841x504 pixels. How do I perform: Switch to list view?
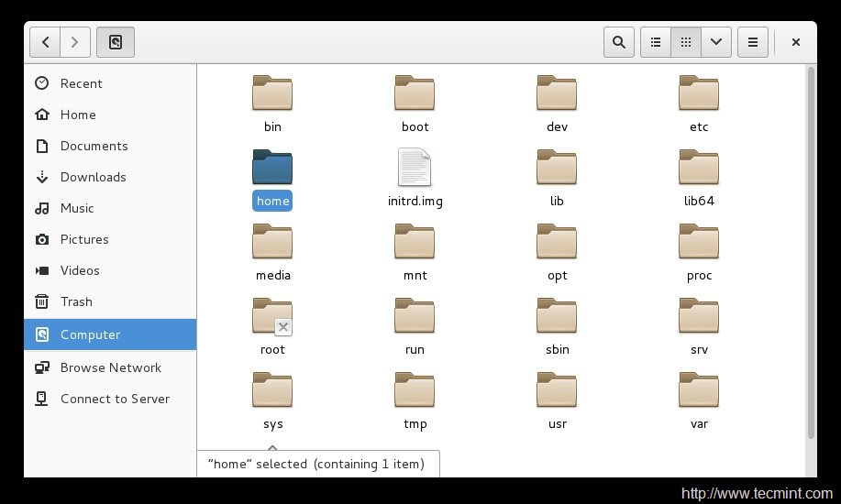pyautogui.click(x=655, y=42)
